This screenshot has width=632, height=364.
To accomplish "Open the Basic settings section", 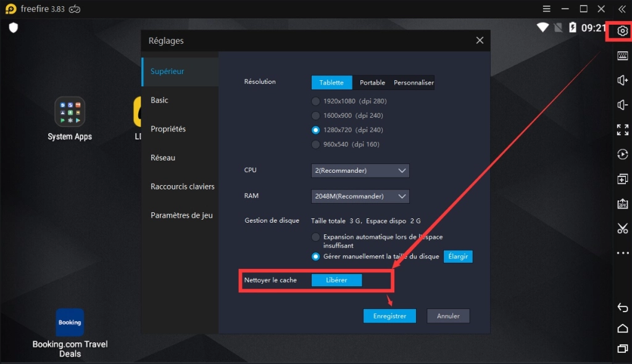I will point(180,100).
